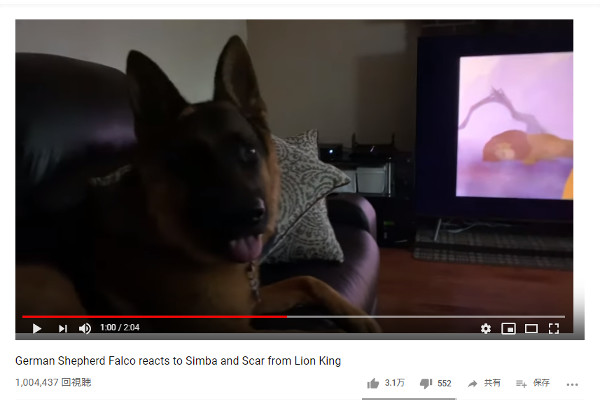Screen dimensions: 600x400
Task: Mute the video volume
Action: click(x=85, y=328)
